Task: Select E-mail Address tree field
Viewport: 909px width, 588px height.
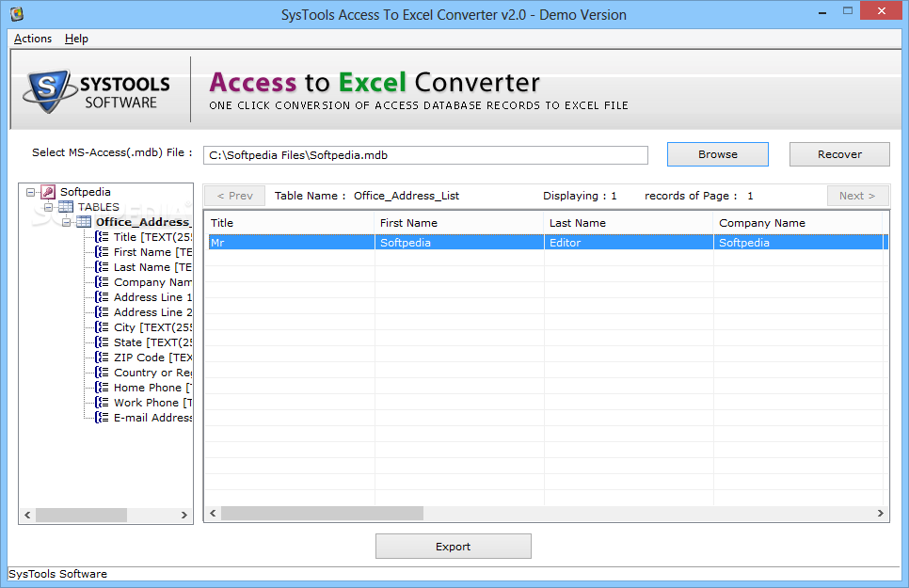Action: click(152, 418)
